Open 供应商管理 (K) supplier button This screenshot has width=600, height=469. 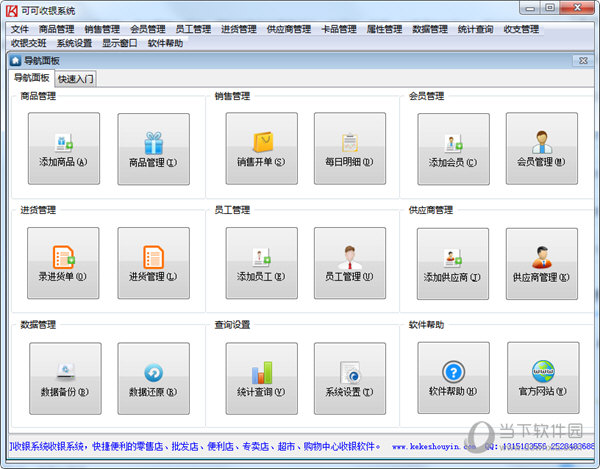[542, 264]
